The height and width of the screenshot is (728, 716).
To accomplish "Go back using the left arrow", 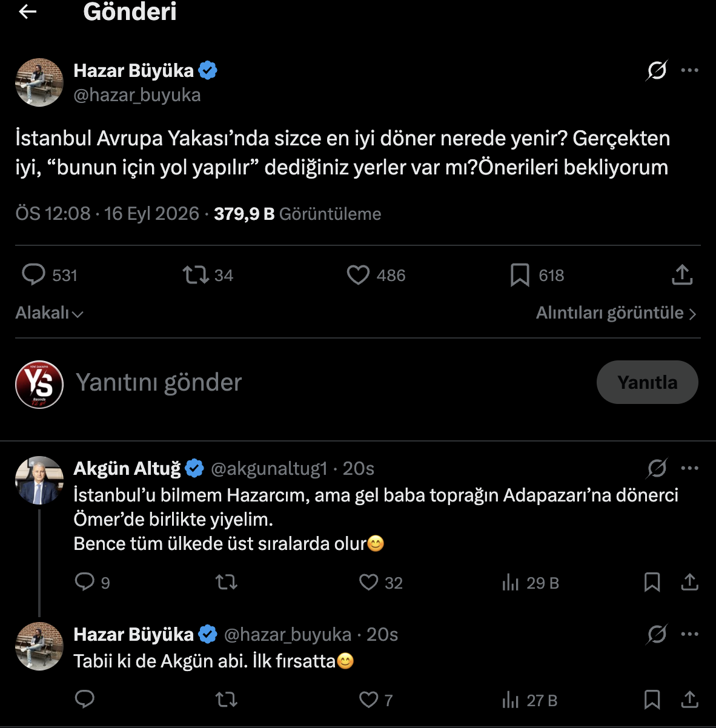I will (28, 11).
